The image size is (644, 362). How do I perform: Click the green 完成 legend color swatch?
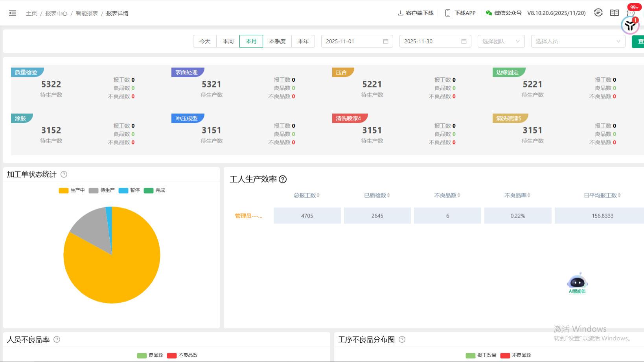pyautogui.click(x=148, y=190)
